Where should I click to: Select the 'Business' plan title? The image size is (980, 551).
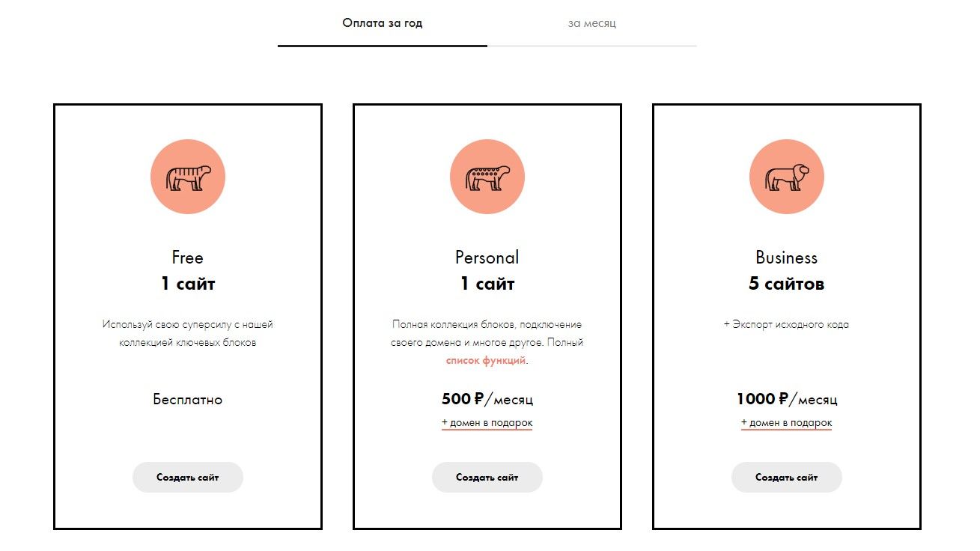pos(787,258)
